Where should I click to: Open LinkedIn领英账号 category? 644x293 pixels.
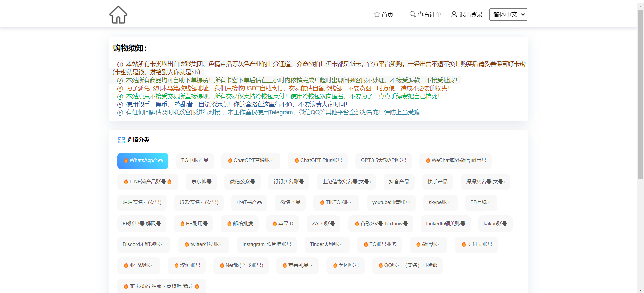[x=446, y=224]
